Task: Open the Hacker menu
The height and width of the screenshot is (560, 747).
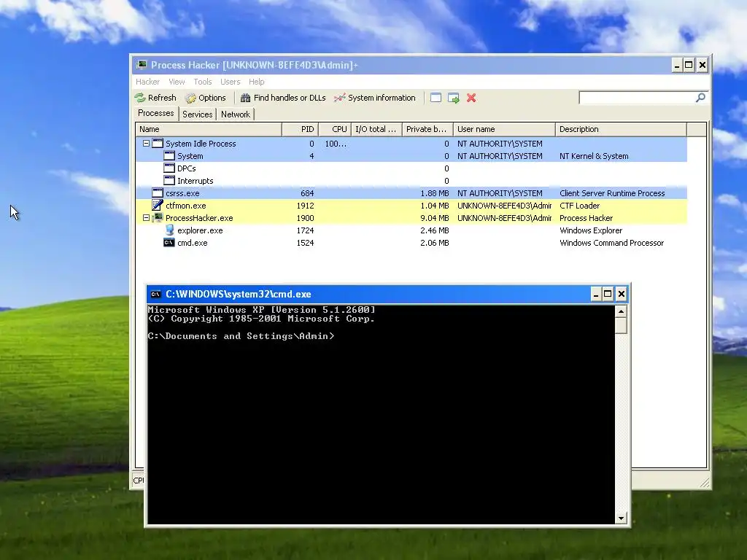Action: (147, 82)
